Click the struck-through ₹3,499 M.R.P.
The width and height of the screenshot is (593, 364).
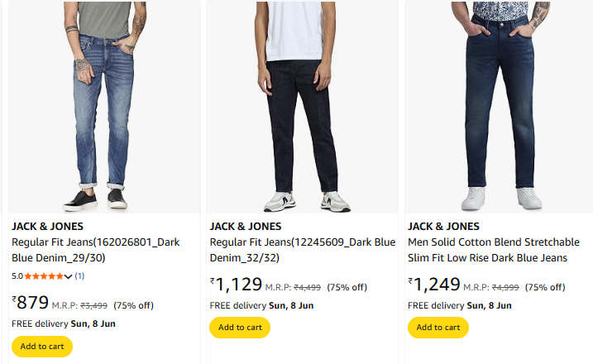[93, 305]
